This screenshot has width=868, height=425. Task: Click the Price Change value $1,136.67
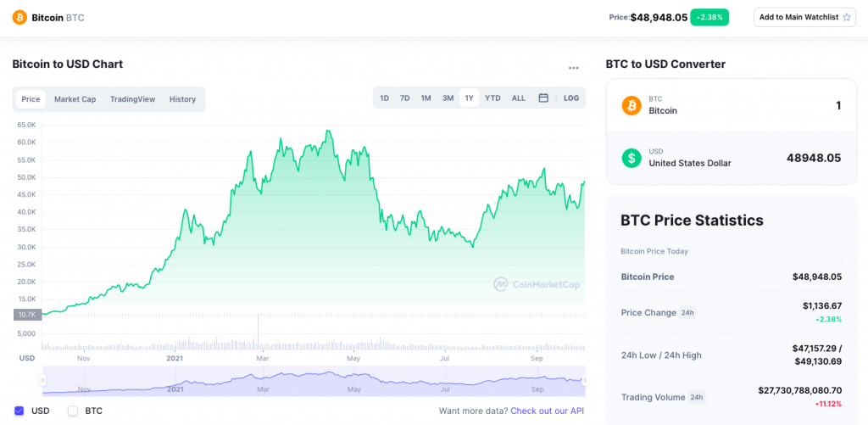tap(822, 305)
